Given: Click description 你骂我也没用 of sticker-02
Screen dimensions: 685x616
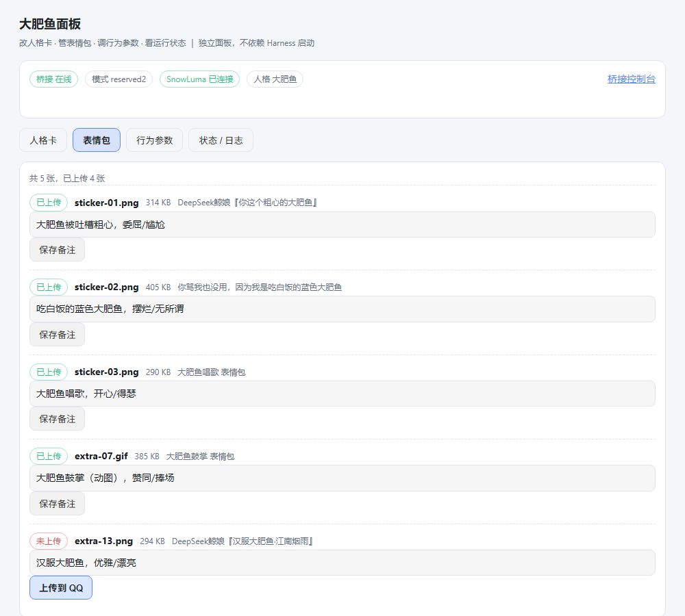Looking at the screenshot, I should (260, 287).
